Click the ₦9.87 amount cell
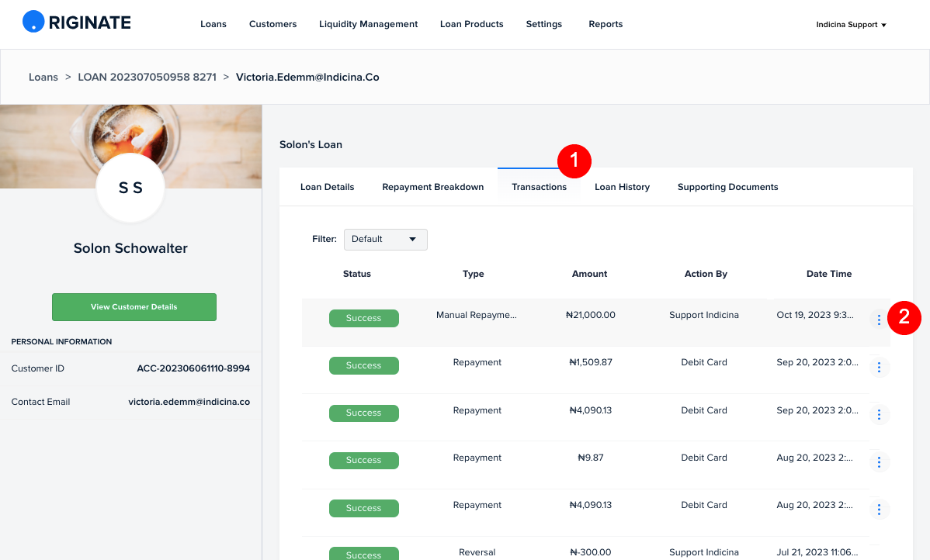Image resolution: width=930 pixels, height=560 pixels. 591,458
